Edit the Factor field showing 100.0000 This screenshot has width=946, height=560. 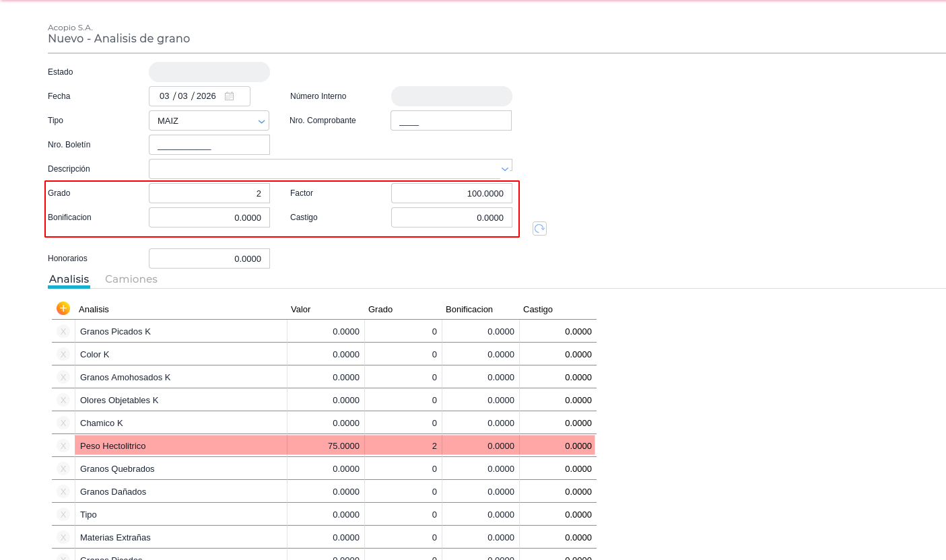click(451, 193)
